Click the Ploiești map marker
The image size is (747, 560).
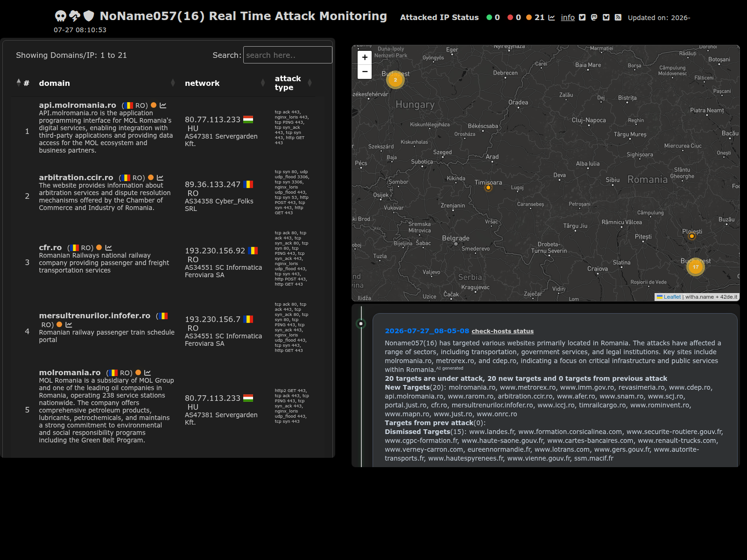[x=692, y=236]
